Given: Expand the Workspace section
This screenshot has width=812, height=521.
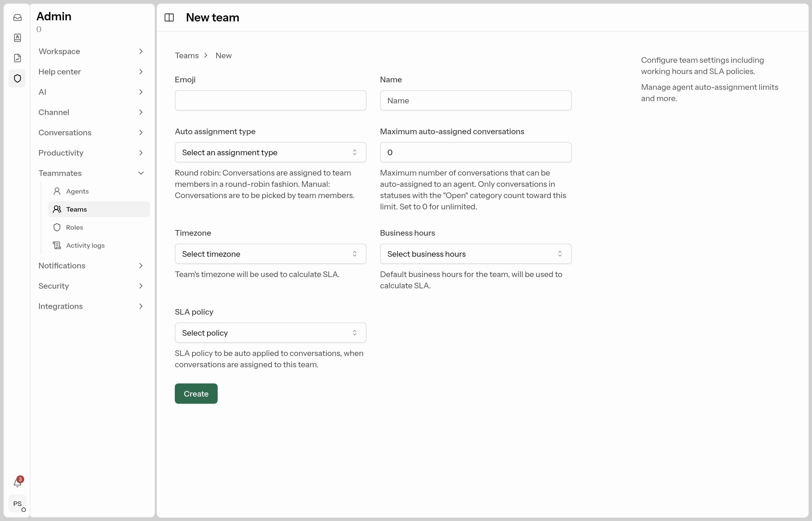Looking at the screenshot, I should (x=91, y=51).
